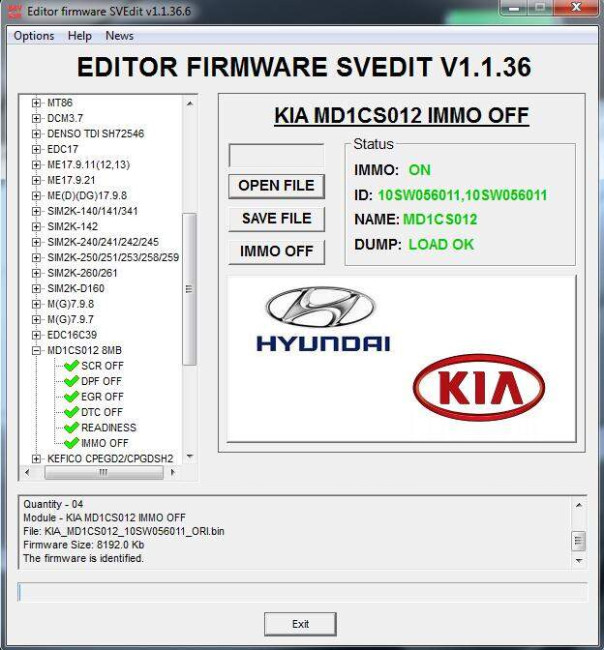Expand KEFICO CPEGD2/CPGDSH2 node
Viewport: 604px width, 650px height.
coord(36,458)
